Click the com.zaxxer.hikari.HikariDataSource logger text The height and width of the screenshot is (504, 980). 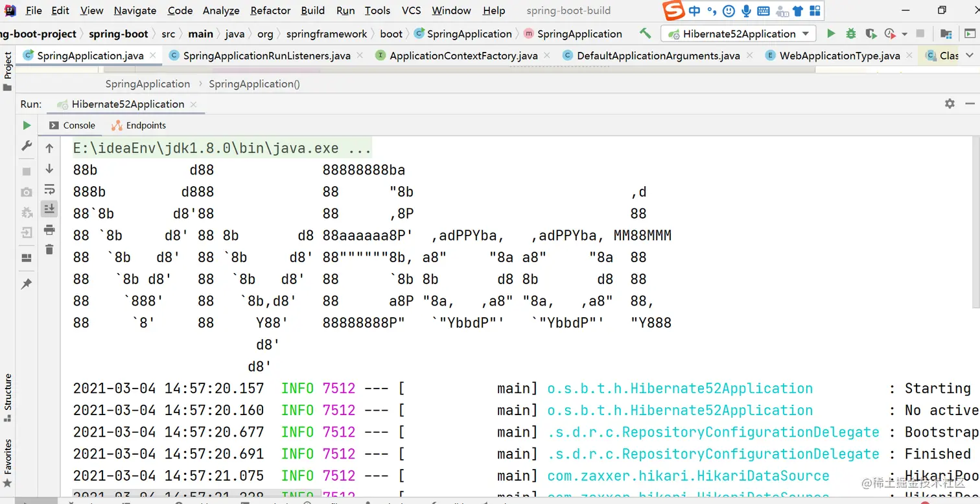(x=688, y=475)
